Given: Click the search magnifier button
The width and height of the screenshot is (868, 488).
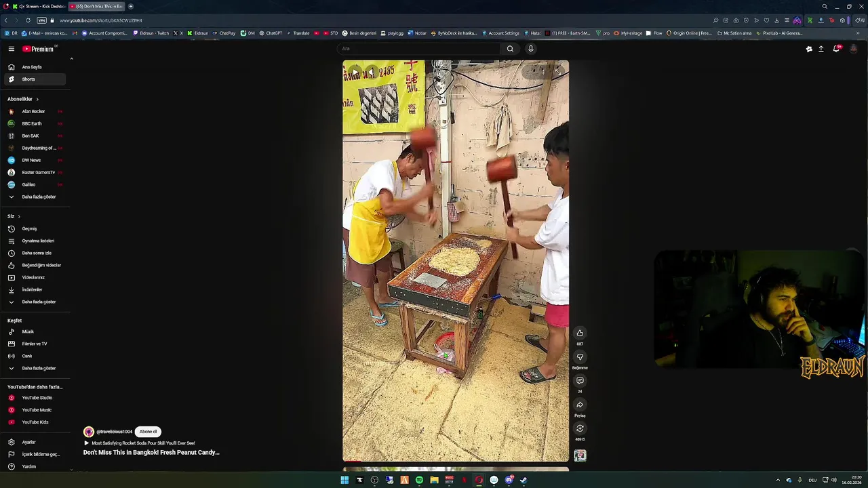Looking at the screenshot, I should (x=510, y=49).
